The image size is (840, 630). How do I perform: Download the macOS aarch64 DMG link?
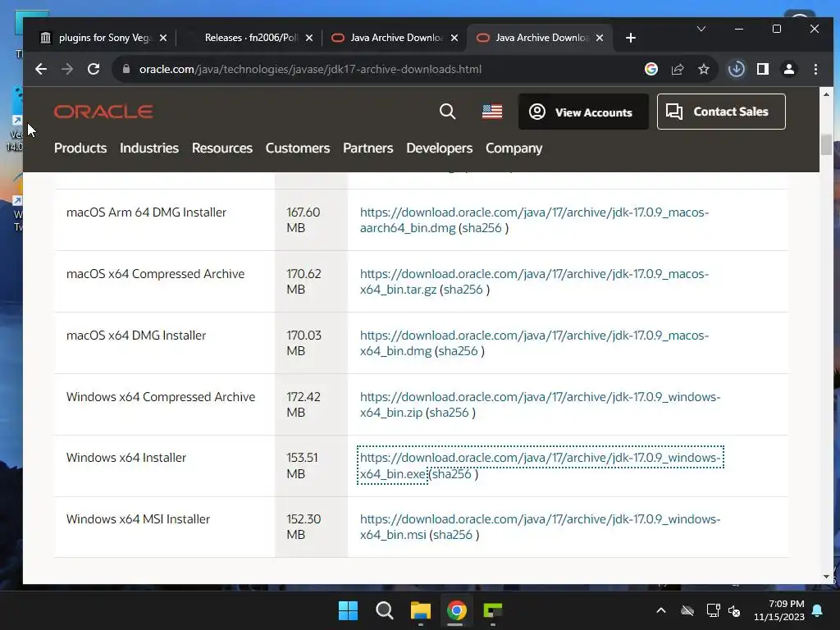coord(534,220)
